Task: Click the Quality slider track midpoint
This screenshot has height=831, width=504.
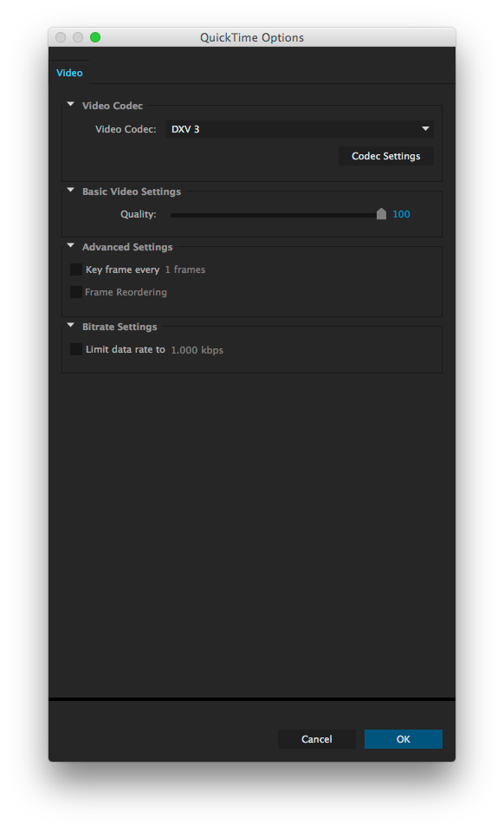Action: click(276, 215)
